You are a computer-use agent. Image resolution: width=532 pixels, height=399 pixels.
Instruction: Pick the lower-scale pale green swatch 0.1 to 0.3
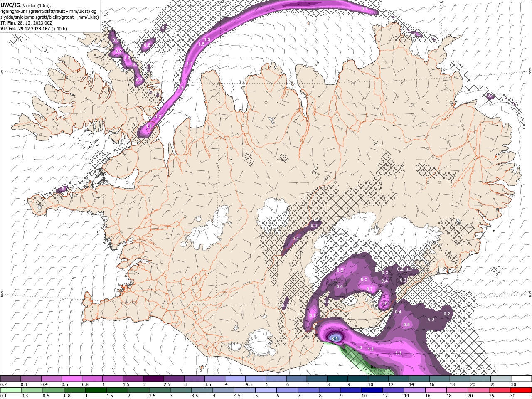tap(10, 390)
